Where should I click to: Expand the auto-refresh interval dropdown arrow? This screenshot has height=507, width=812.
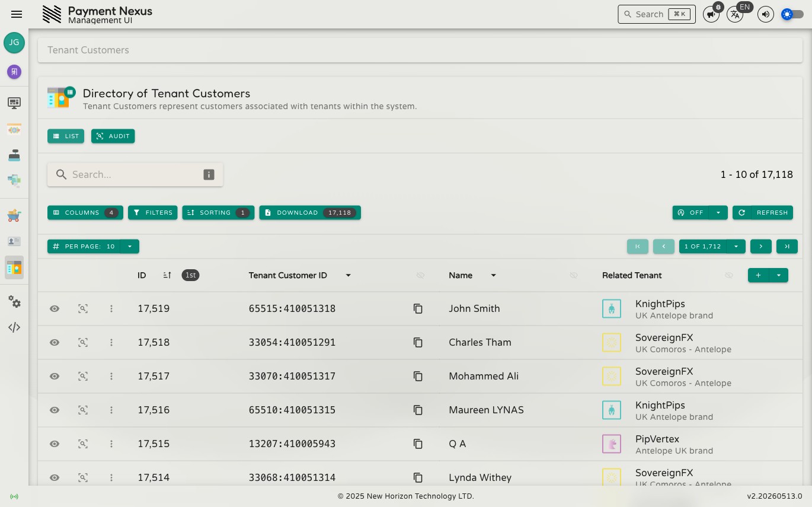[x=718, y=212]
